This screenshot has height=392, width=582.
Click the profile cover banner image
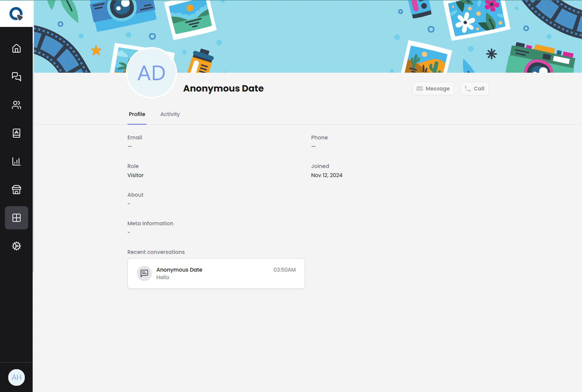pos(308,35)
